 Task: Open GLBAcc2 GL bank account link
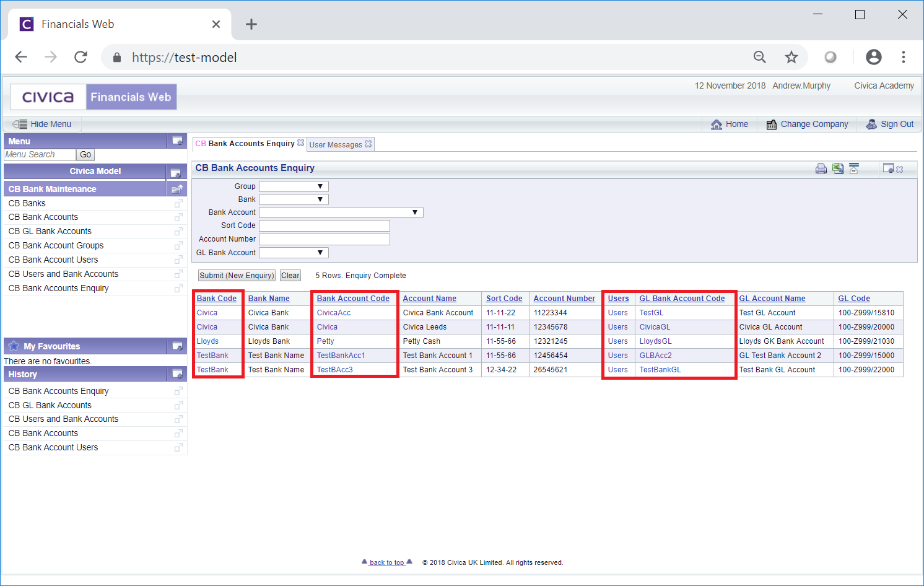click(x=656, y=356)
